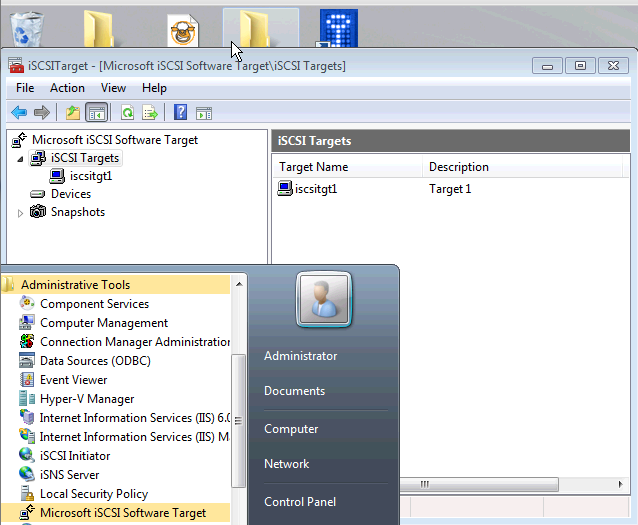Open Event Viewer from Administrative Tools
The height and width of the screenshot is (525, 638).
coord(73,380)
